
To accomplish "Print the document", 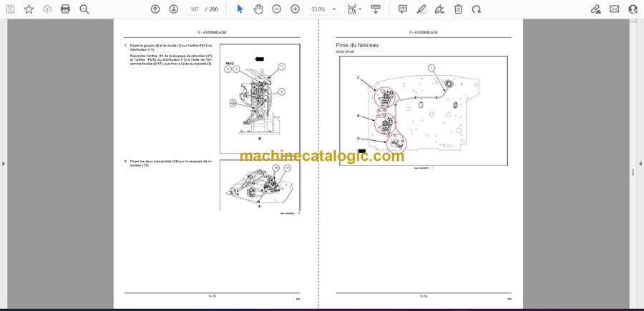I will click(65, 9).
